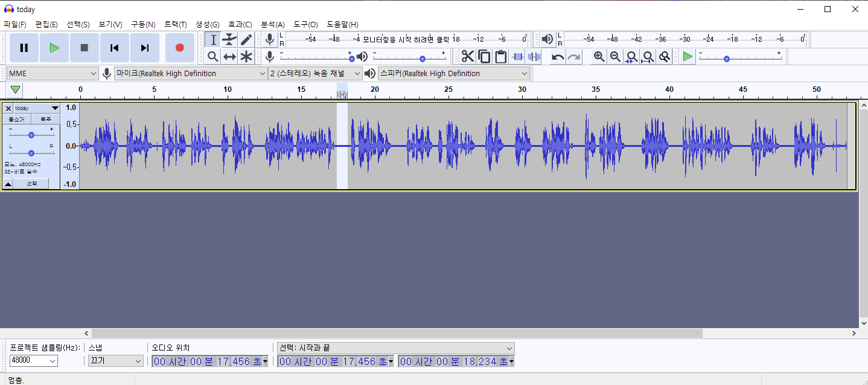
Task: Select the Selection (I-beam) tool
Action: click(212, 40)
